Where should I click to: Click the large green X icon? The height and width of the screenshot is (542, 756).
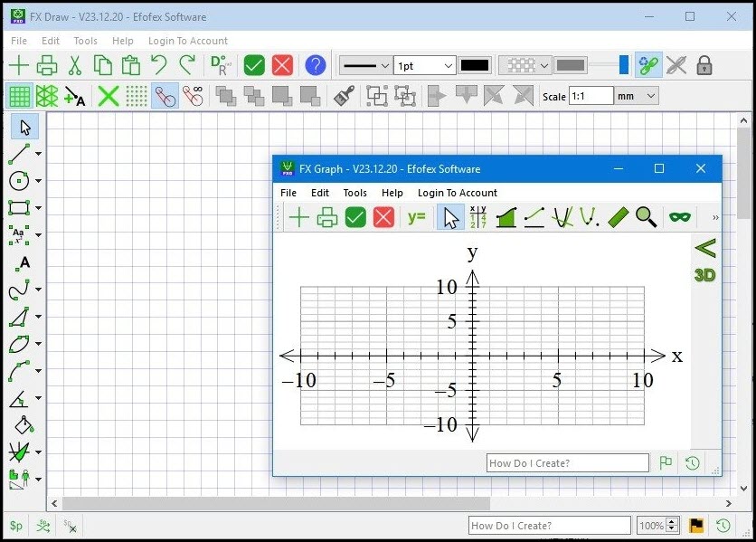tap(109, 96)
